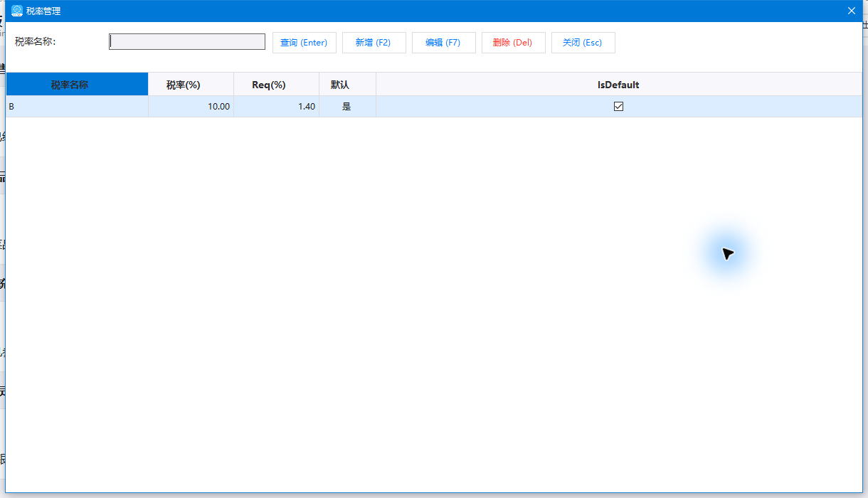The image size is (868, 498).
Task: Focus the 税率名称 search input field
Action: pyautogui.click(x=187, y=42)
